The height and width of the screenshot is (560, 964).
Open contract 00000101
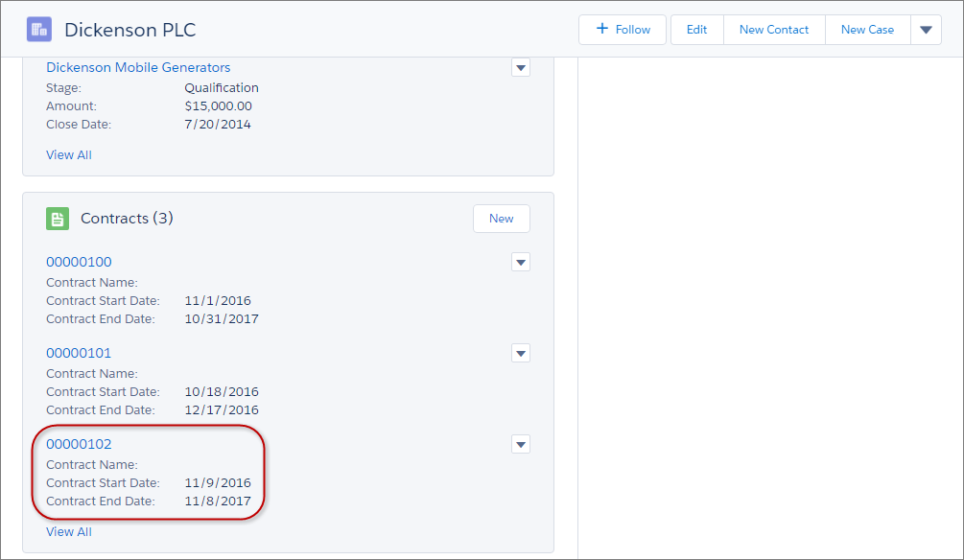coord(79,353)
